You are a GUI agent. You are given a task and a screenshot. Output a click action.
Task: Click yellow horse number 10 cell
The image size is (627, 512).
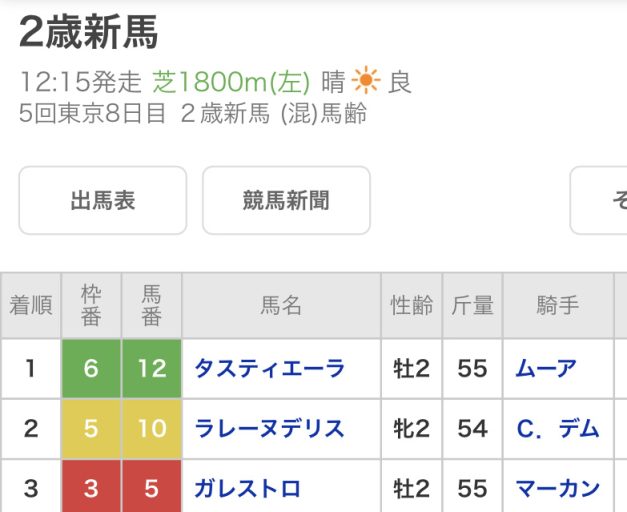click(x=152, y=428)
